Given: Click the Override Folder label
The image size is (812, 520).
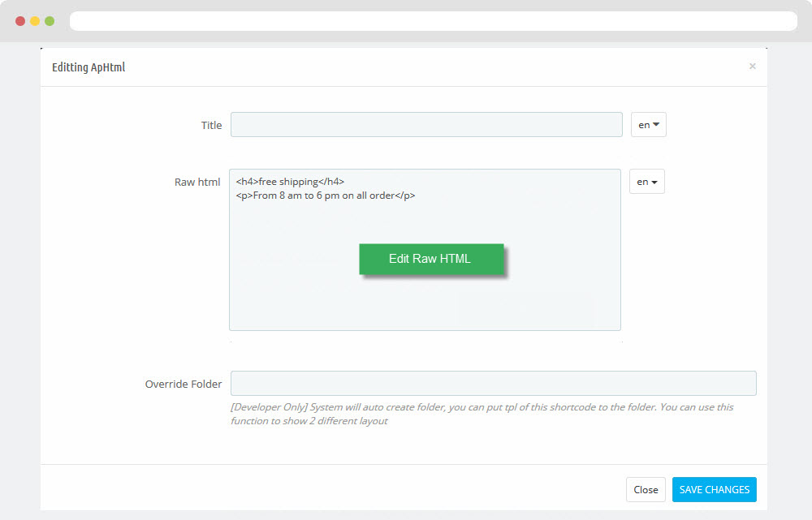Looking at the screenshot, I should point(184,384).
